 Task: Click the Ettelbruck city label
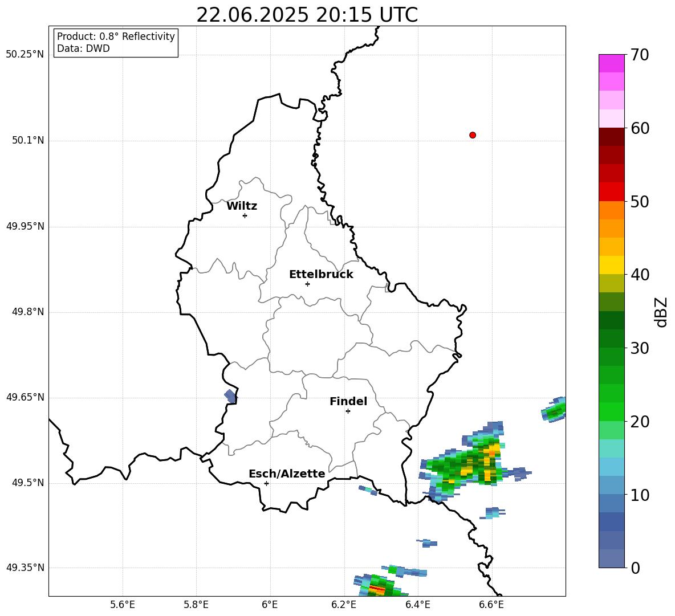[321, 275]
